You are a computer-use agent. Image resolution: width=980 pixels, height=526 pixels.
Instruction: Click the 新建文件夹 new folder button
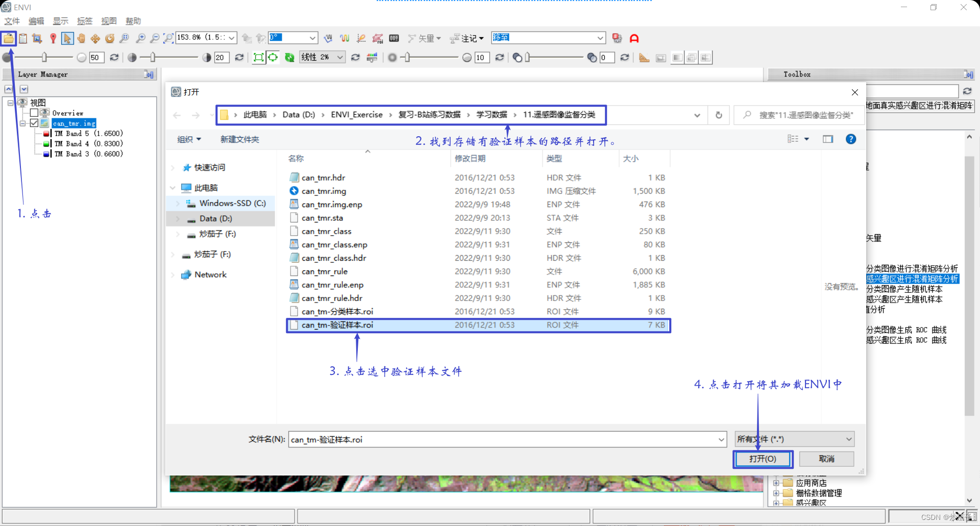coord(240,139)
